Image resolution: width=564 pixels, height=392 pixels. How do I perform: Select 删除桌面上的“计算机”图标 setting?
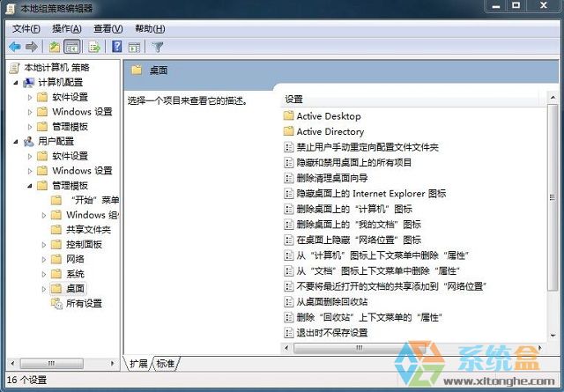tap(348, 209)
